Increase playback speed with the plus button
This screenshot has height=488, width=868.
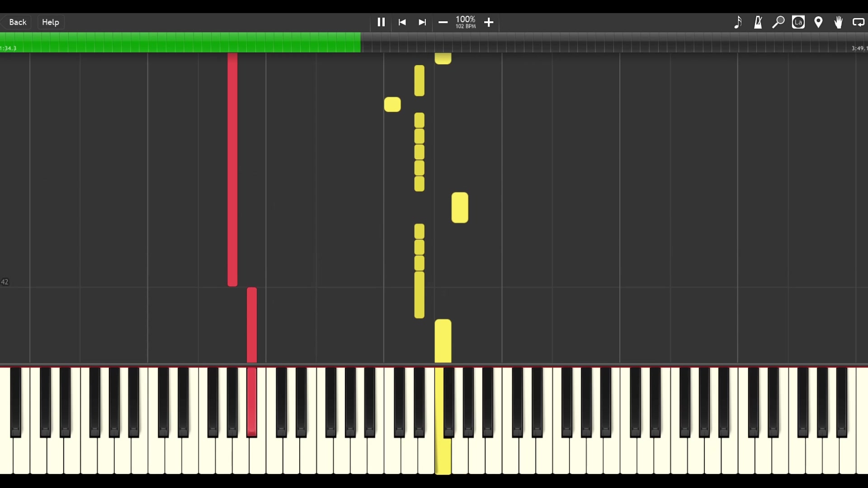point(489,22)
